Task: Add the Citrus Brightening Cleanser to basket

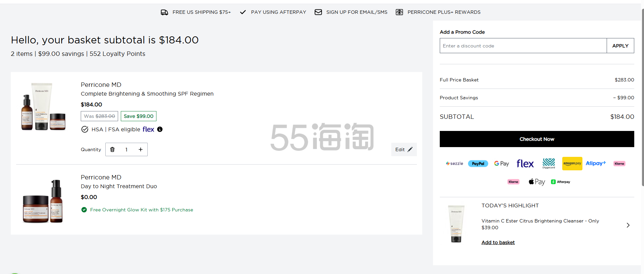Action: (x=498, y=242)
